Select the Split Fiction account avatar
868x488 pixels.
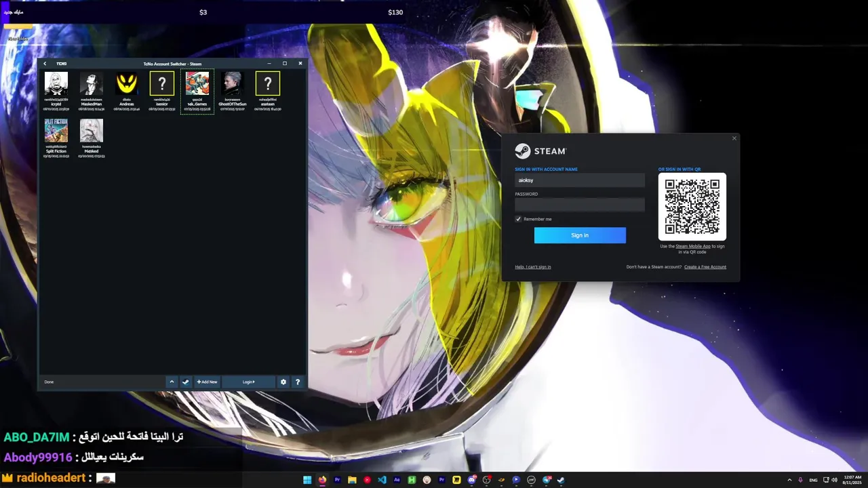[x=56, y=131]
